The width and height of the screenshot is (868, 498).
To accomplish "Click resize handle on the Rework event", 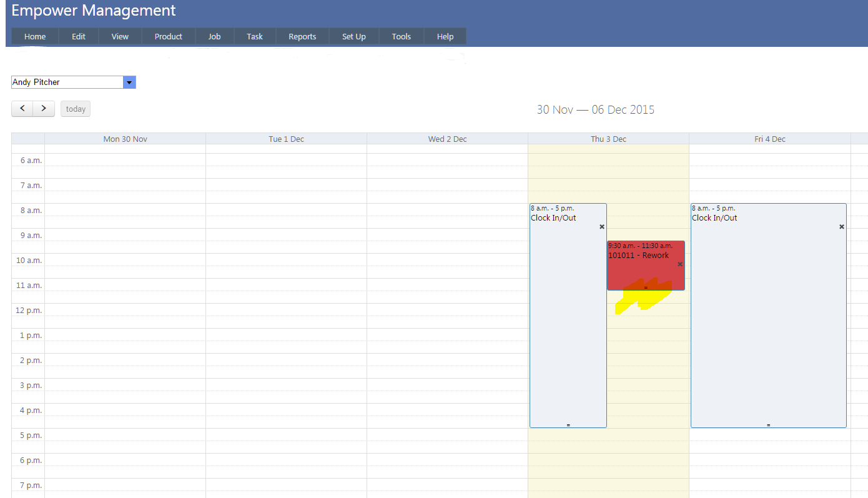I will tap(646, 287).
